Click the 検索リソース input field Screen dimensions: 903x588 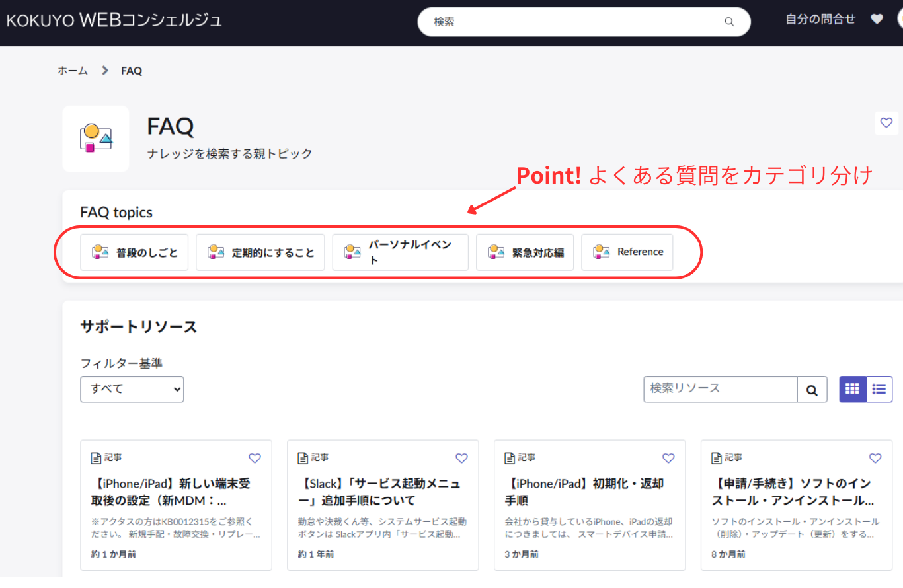[720, 389]
